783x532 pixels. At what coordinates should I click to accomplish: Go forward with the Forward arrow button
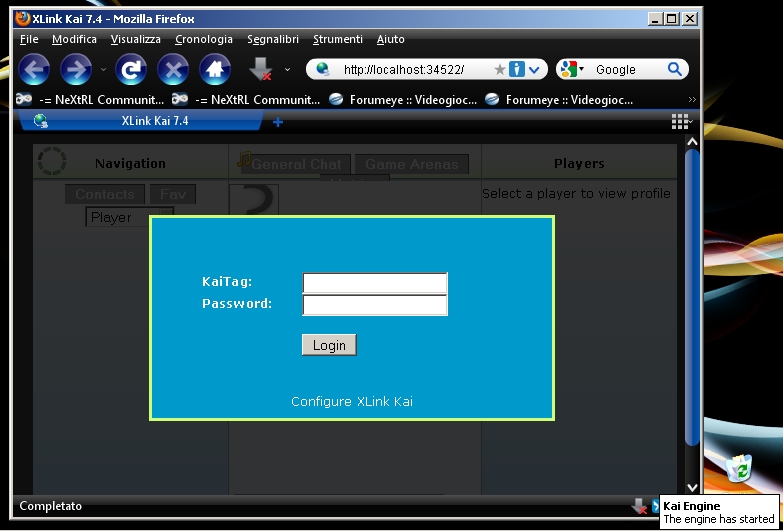point(76,69)
